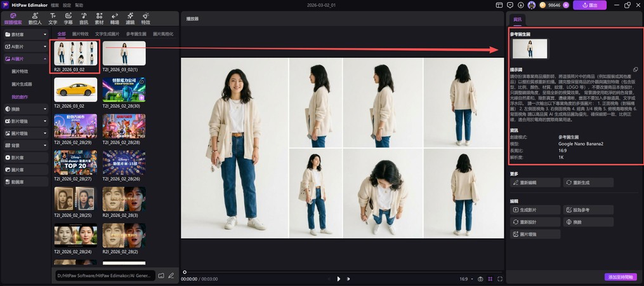Open the 幫助 help menu
644x286 pixels.
79,5
